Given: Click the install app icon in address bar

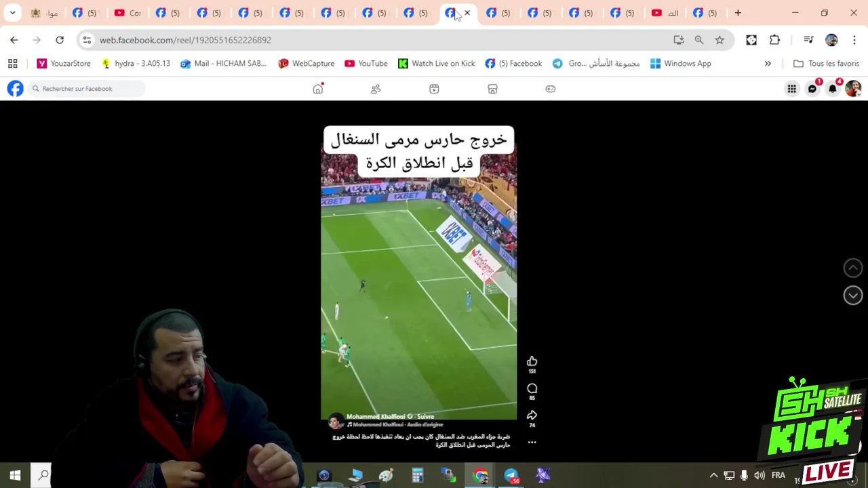Looking at the screenshot, I should pyautogui.click(x=679, y=40).
